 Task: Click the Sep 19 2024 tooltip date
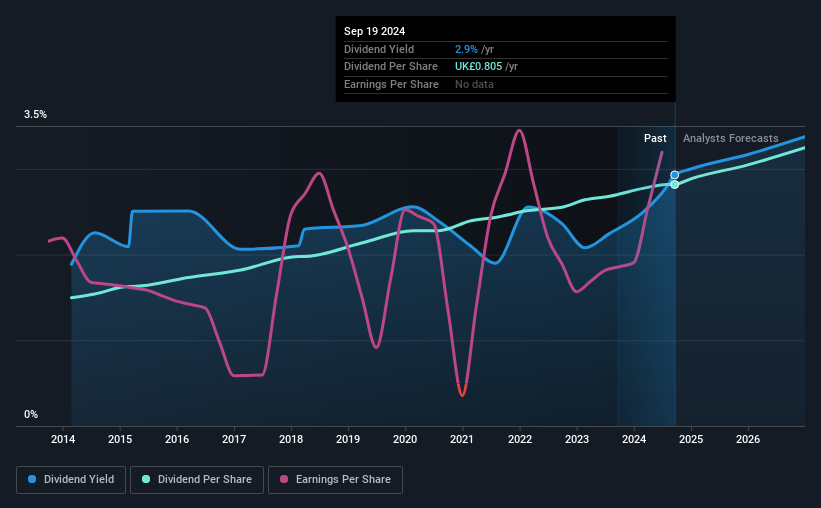tap(374, 31)
